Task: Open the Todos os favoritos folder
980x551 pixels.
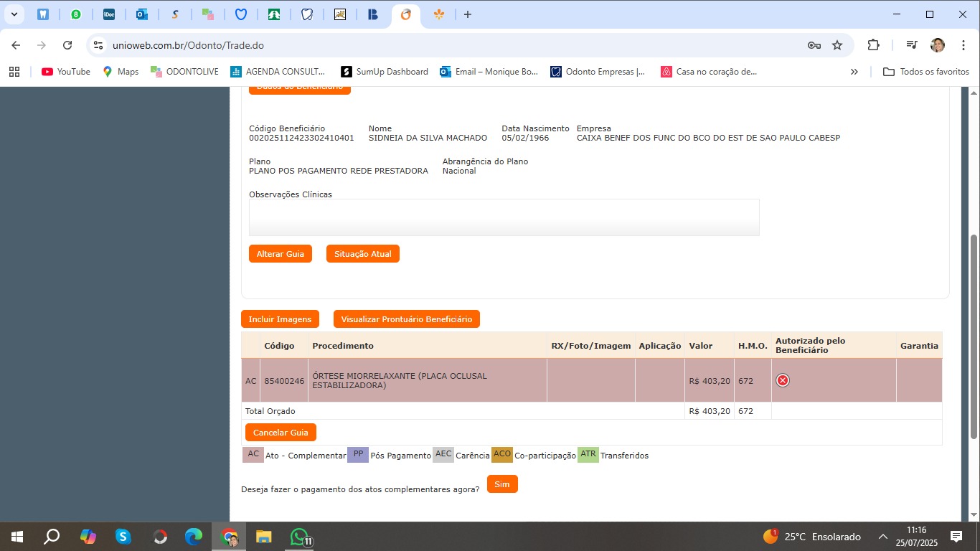Action: (x=926, y=72)
